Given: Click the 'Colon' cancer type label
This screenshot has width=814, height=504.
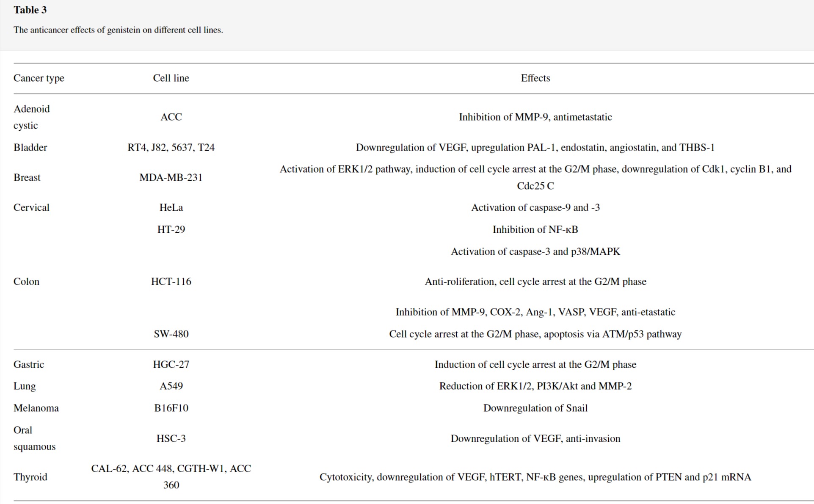Looking at the screenshot, I should click(26, 282).
